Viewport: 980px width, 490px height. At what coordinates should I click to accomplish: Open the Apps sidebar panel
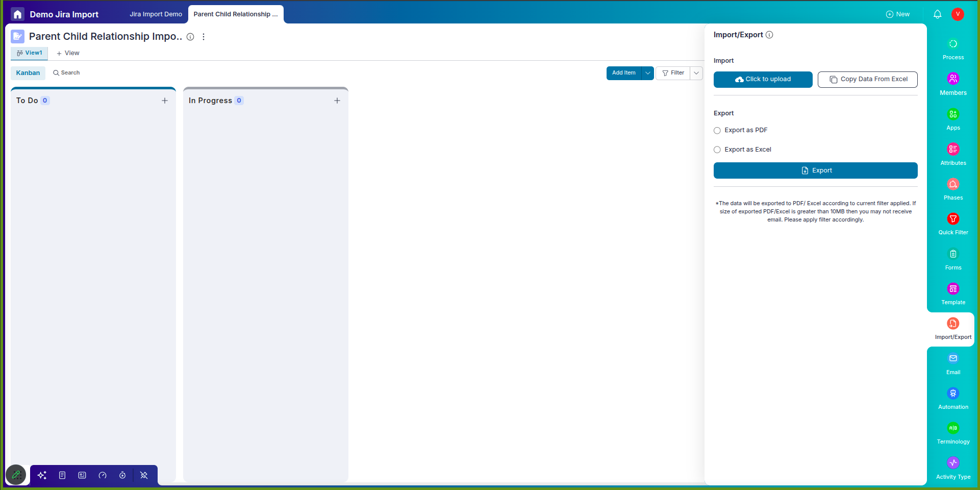[953, 120]
